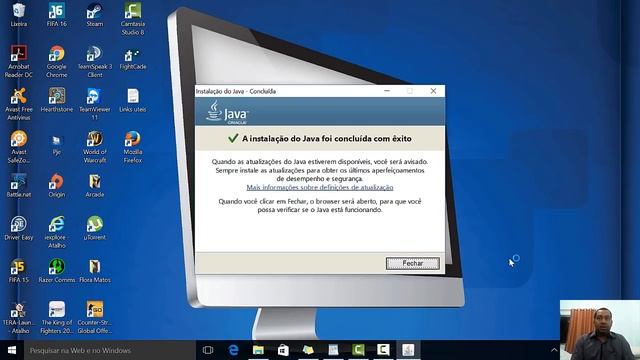Minimize the Java installation window
This screenshot has width=640, height=360.
[x=387, y=91]
